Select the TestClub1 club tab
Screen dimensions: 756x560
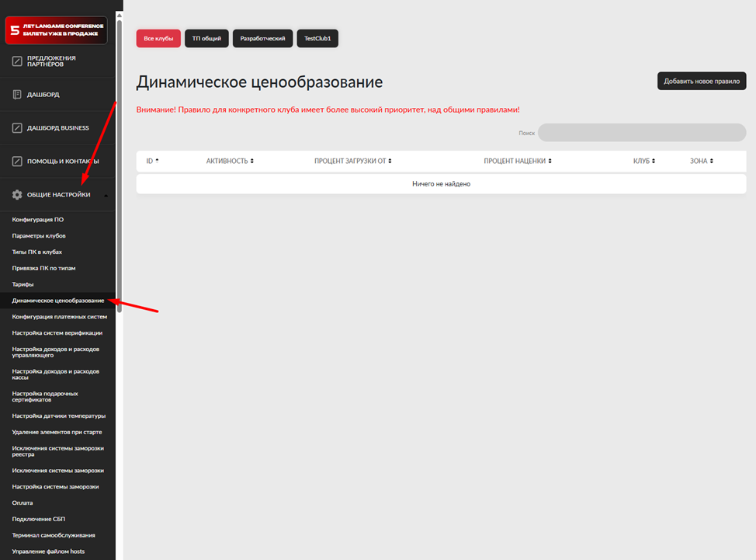[x=317, y=38]
